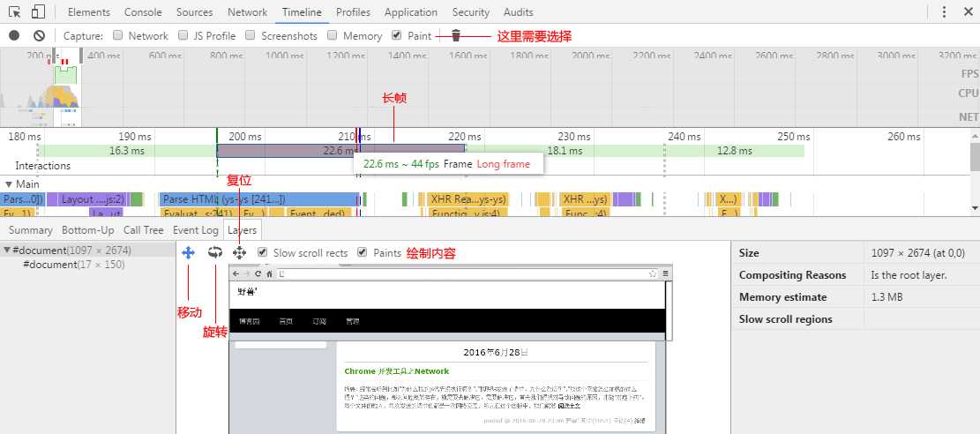
Task: Collapse the Main thread section
Action: pos(9,184)
